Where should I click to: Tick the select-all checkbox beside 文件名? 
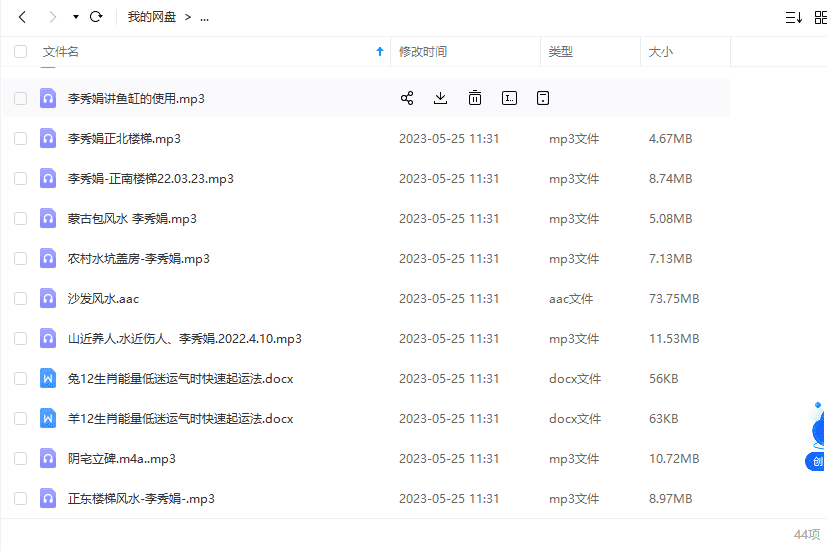[20, 52]
